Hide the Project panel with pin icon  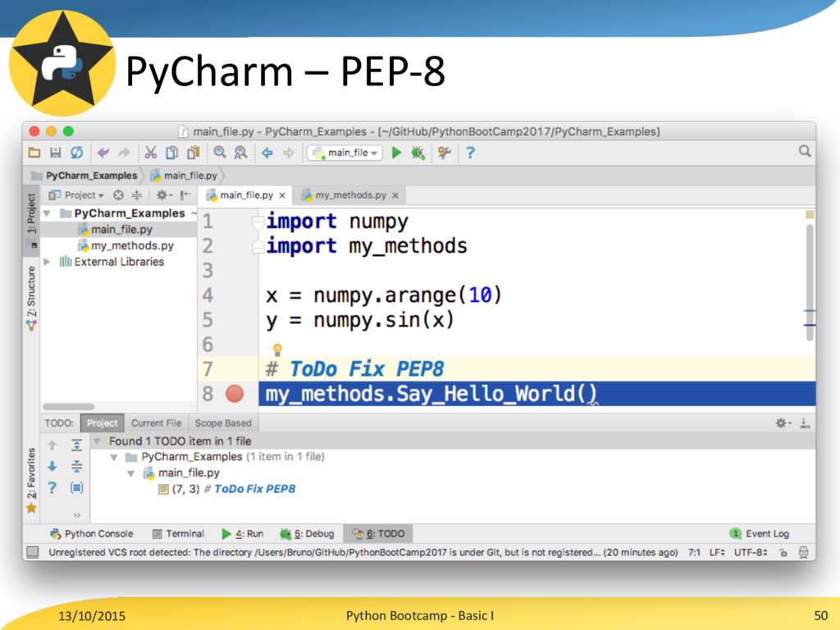[x=185, y=195]
